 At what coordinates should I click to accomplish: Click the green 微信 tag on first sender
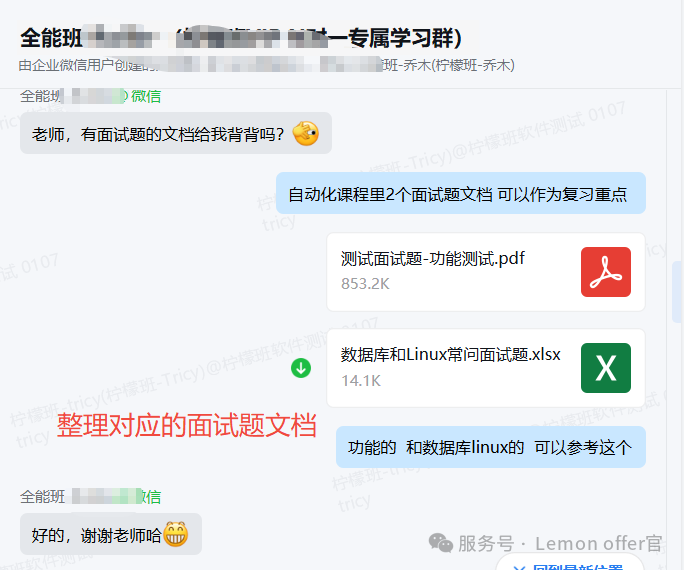[146, 96]
